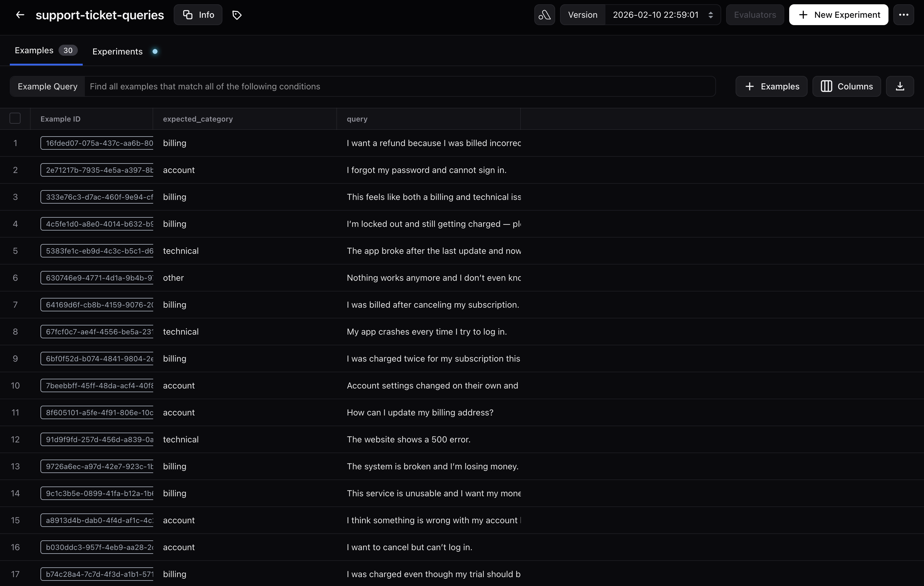Switch to the Experiments tab
The height and width of the screenshot is (586, 924).
117,51
